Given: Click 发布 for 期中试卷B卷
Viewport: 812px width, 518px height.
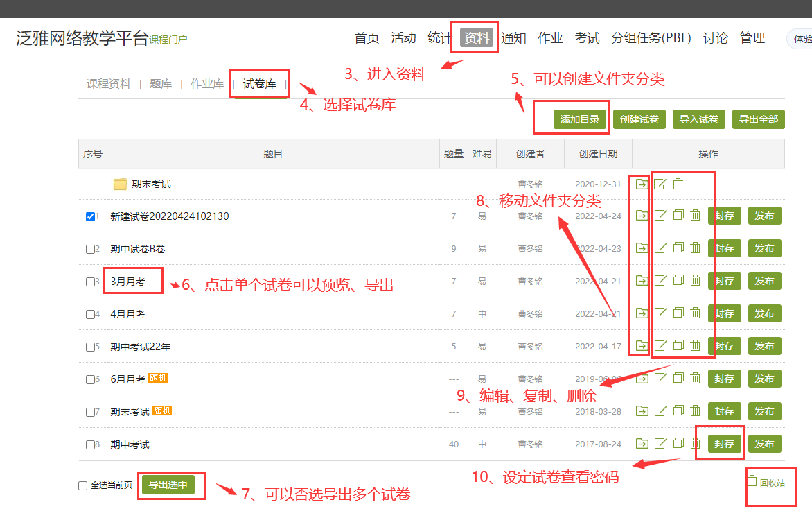Looking at the screenshot, I should (x=764, y=248).
